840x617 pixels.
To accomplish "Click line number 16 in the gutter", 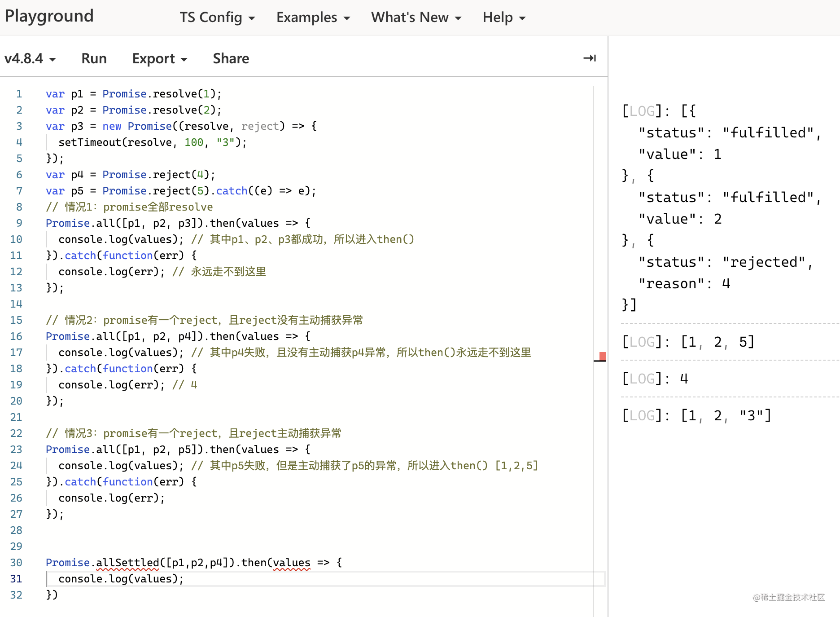I will pos(16,336).
